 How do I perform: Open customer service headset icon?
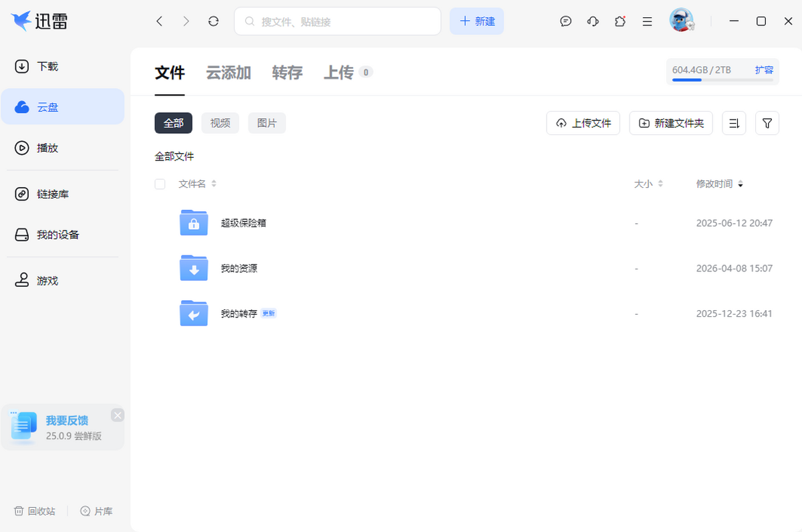click(593, 21)
